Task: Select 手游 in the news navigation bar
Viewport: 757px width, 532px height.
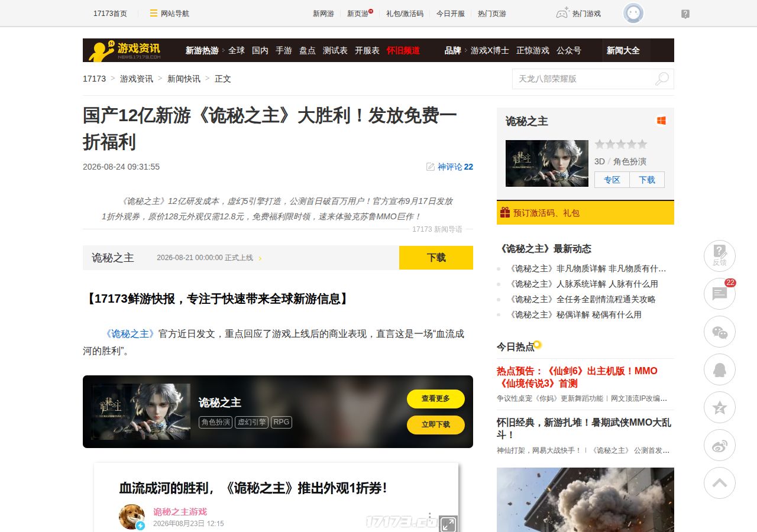Action: point(284,50)
